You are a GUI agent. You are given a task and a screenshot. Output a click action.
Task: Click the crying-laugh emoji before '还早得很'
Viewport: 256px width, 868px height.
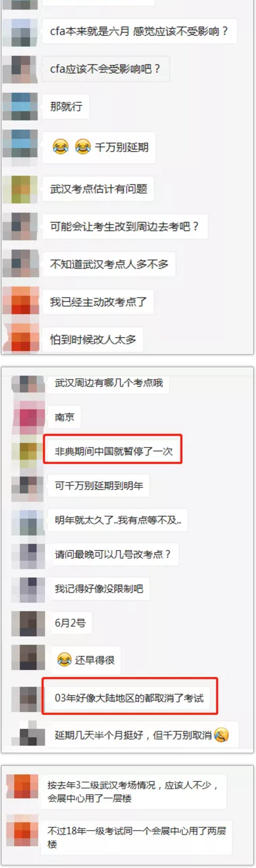click(64, 660)
